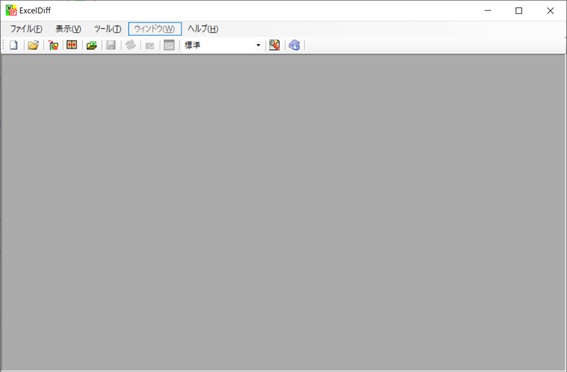567x372 pixels.
Task: Click the ExcelDiff title bar app icon
Action: point(11,10)
